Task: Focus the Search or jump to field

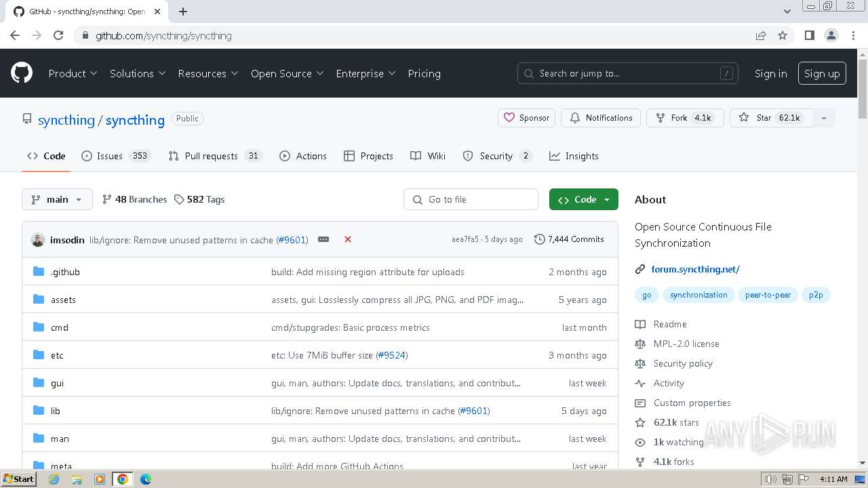Action: coord(628,73)
